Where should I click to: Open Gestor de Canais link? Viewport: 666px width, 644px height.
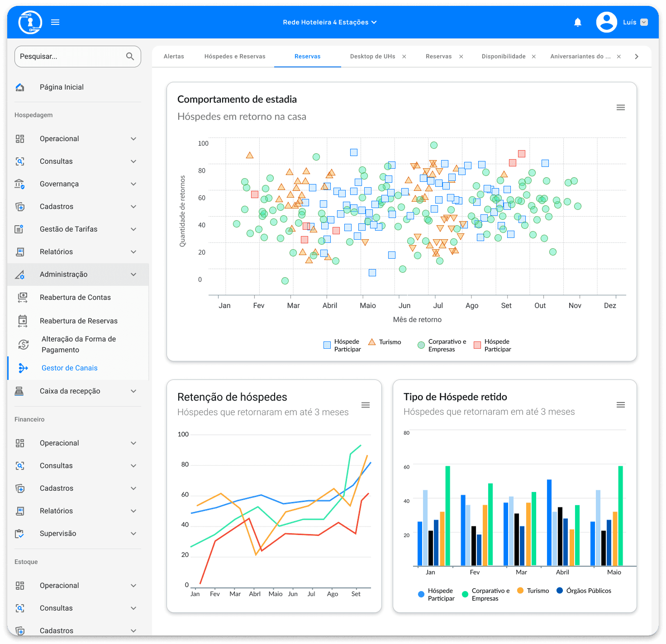click(69, 368)
